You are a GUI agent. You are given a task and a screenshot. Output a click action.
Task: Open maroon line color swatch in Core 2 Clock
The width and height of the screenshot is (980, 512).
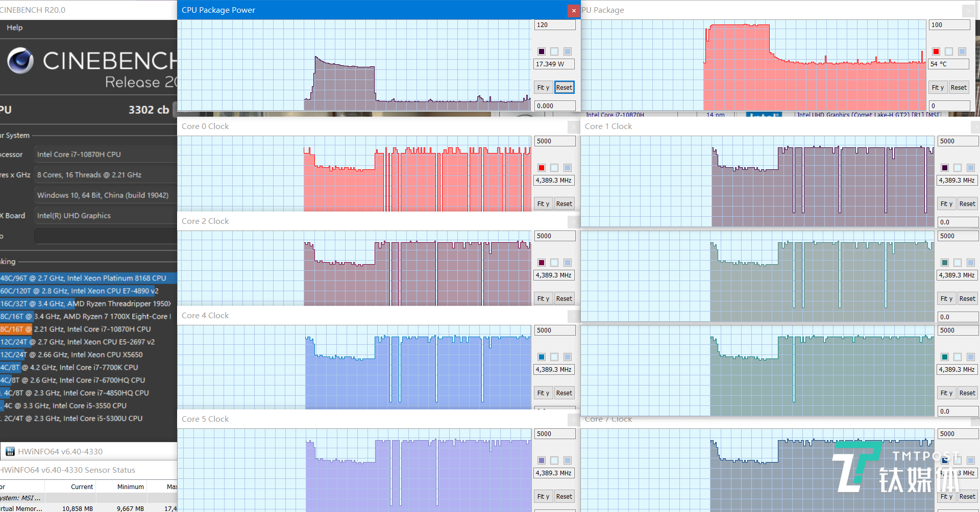tap(542, 263)
